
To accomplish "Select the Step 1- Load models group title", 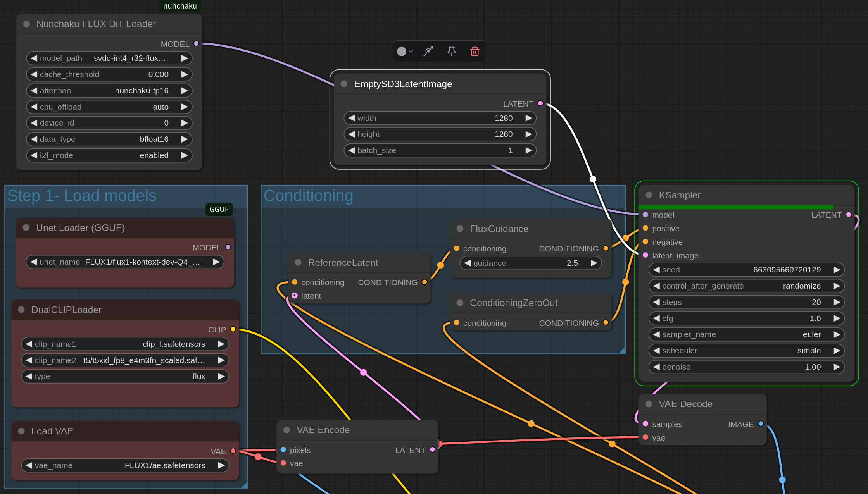I will click(82, 196).
